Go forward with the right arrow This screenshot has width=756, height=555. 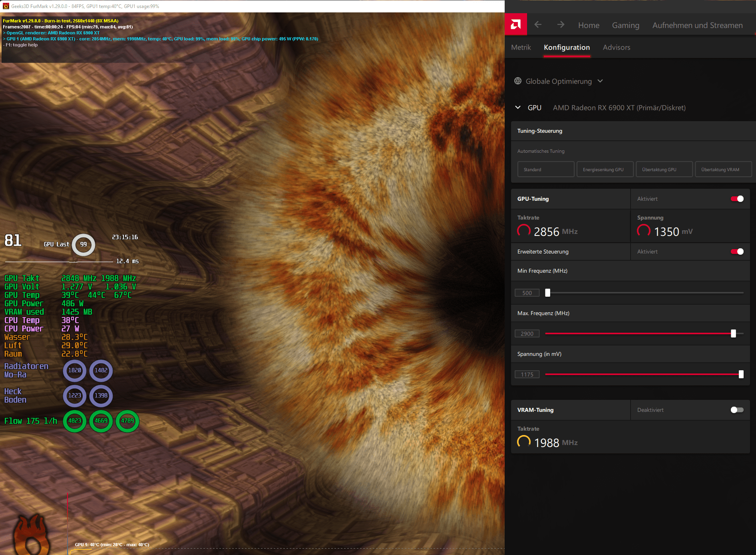[x=561, y=25]
